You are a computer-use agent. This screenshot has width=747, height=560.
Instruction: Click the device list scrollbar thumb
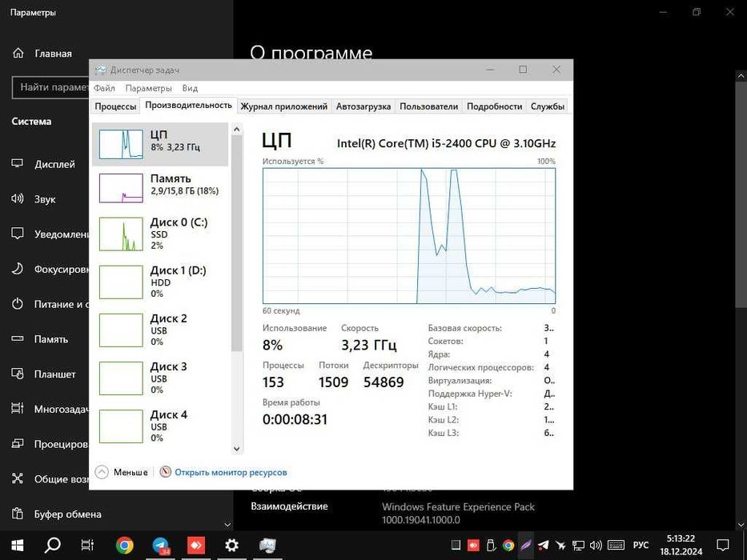(x=237, y=243)
